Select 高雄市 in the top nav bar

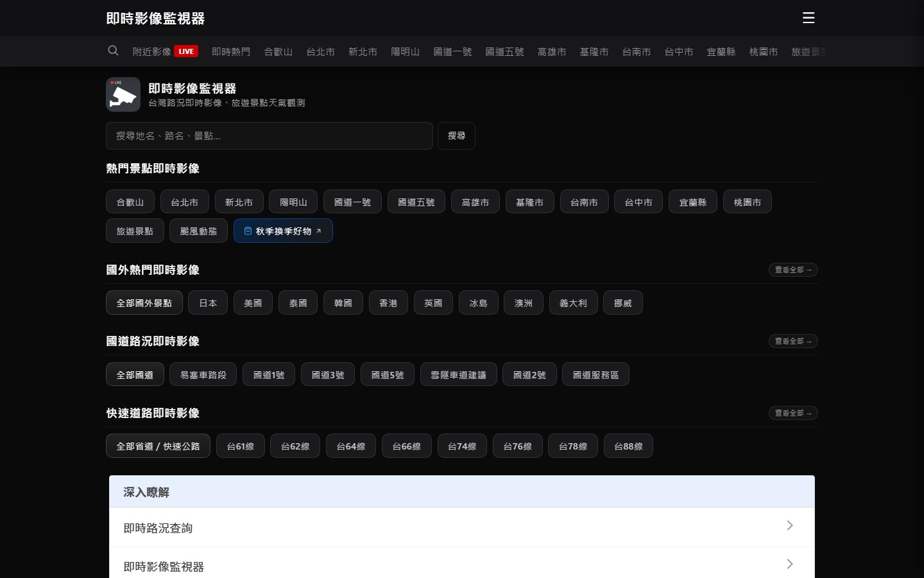(552, 51)
